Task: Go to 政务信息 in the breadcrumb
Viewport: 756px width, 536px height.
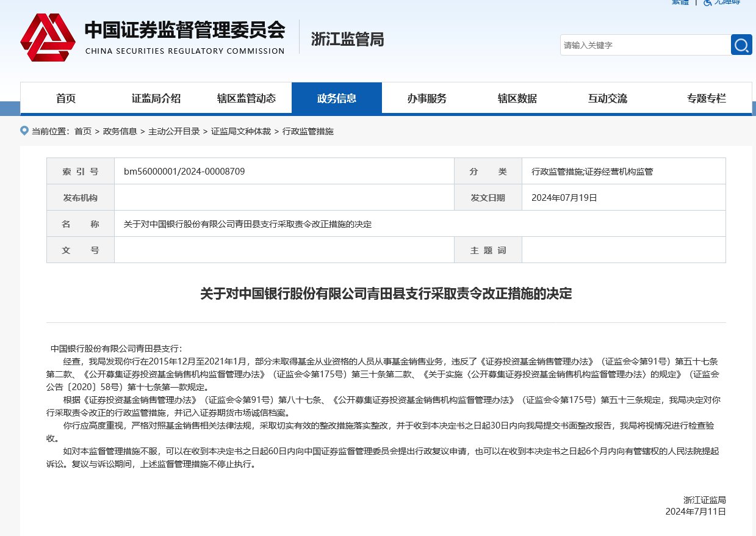Action: tap(120, 131)
